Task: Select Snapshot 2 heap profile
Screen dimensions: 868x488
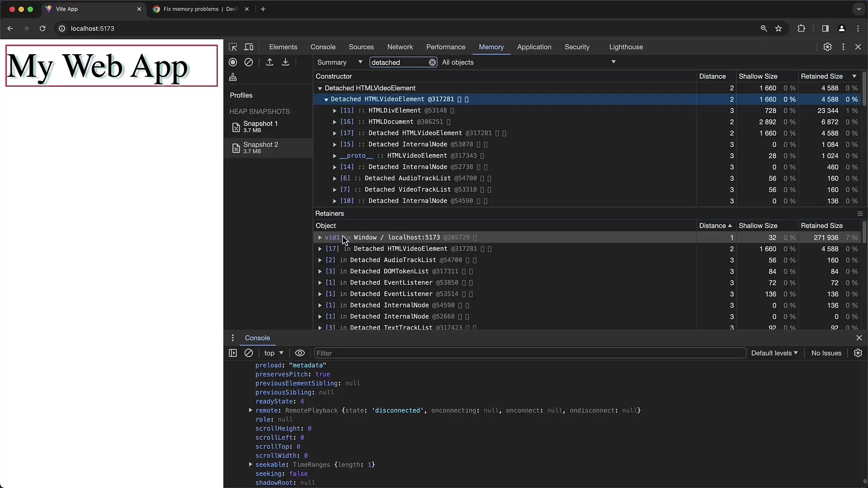Action: coord(260,146)
